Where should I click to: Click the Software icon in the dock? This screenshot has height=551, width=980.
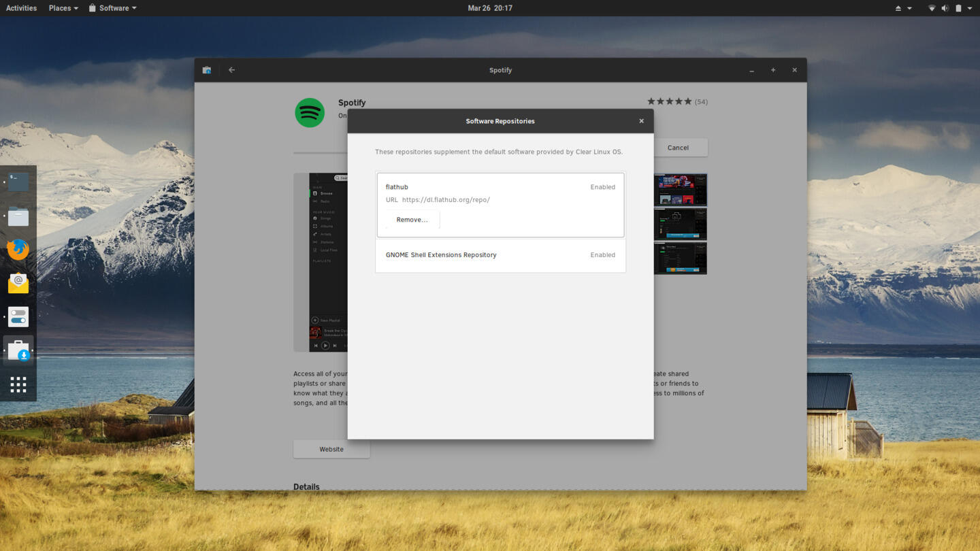[x=18, y=351]
